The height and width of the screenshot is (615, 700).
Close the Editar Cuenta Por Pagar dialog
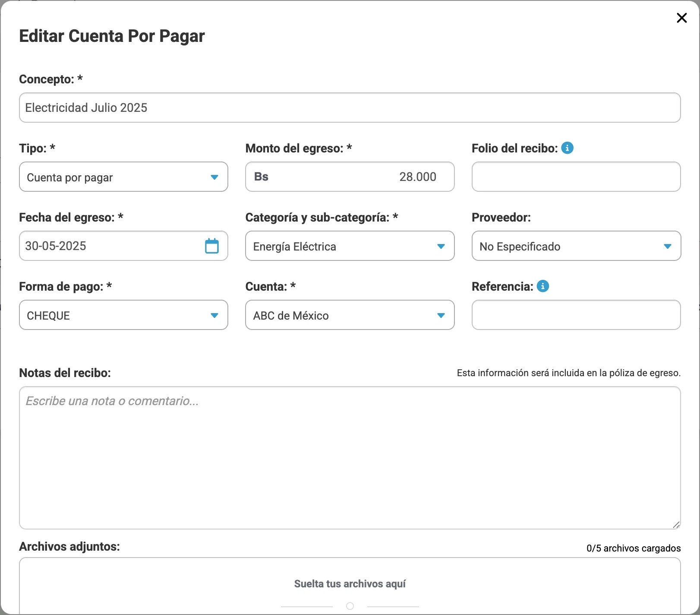(x=681, y=18)
